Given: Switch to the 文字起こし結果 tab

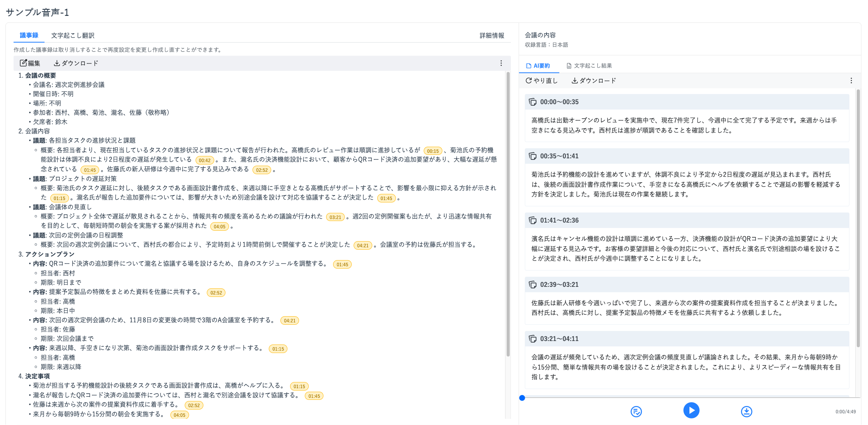Looking at the screenshot, I should [589, 66].
